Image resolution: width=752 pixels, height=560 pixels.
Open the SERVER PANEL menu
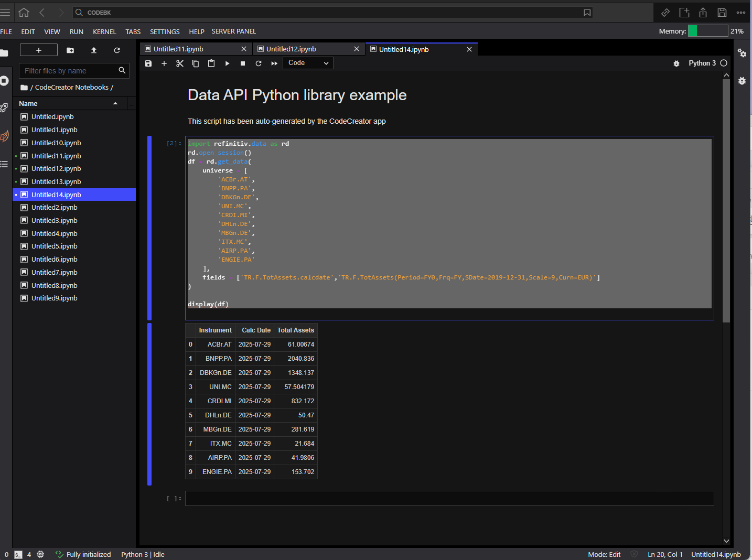234,31
